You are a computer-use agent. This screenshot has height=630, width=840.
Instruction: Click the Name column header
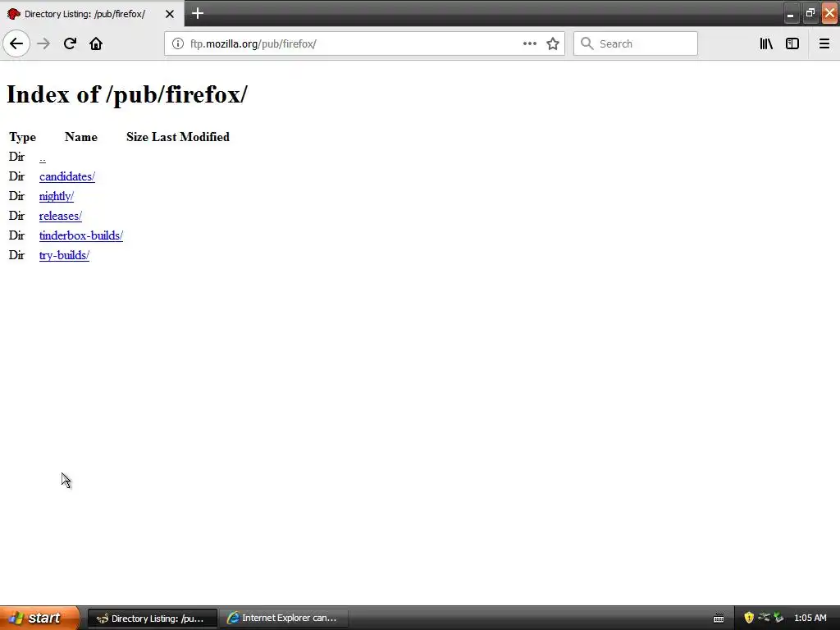(x=81, y=137)
